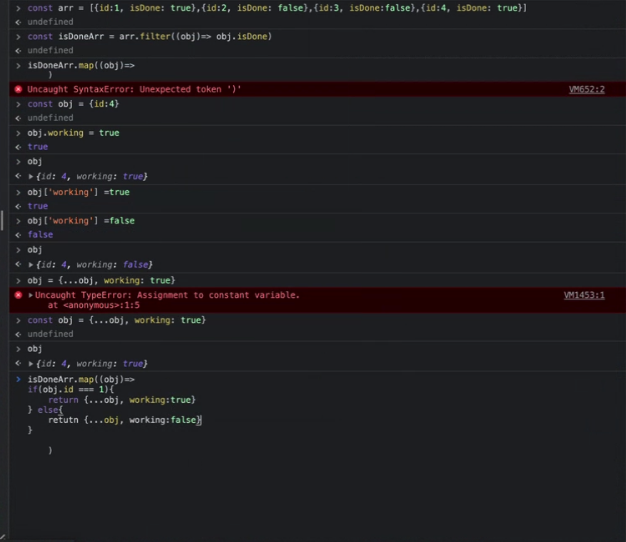
Task: Click the isDoneArr.map((obj)=> line in the input prompt
Action: pos(81,379)
